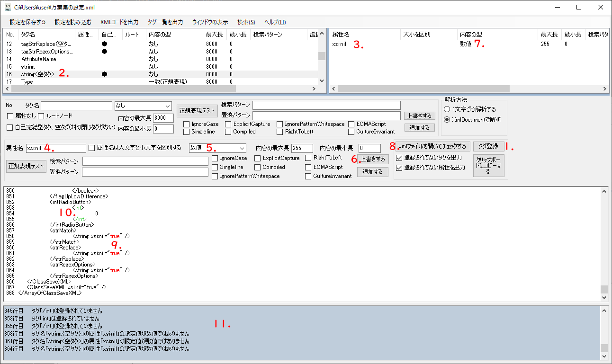Image resolution: width=612 pixels, height=364 pixels.
Task: Click the クリップボードにコピーする button
Action: click(488, 165)
